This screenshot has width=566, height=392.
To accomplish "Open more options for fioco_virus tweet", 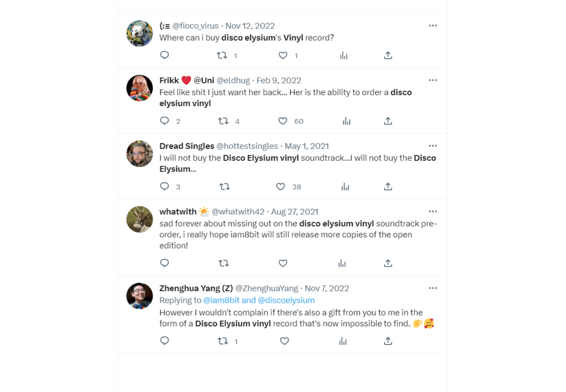I will [x=433, y=25].
